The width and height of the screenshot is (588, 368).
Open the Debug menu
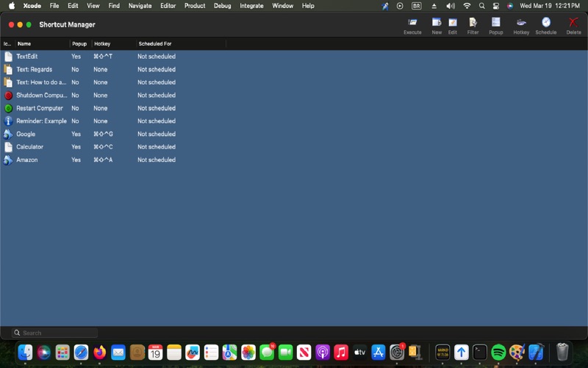223,6
